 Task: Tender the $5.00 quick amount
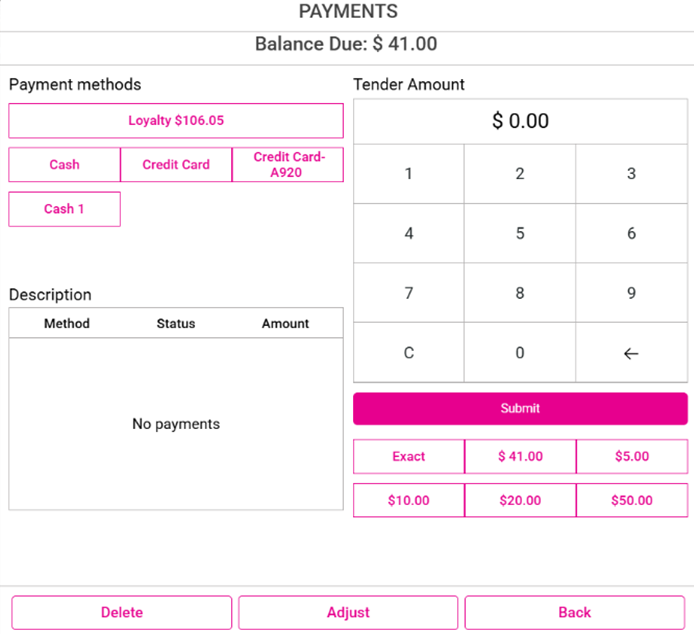(631, 457)
